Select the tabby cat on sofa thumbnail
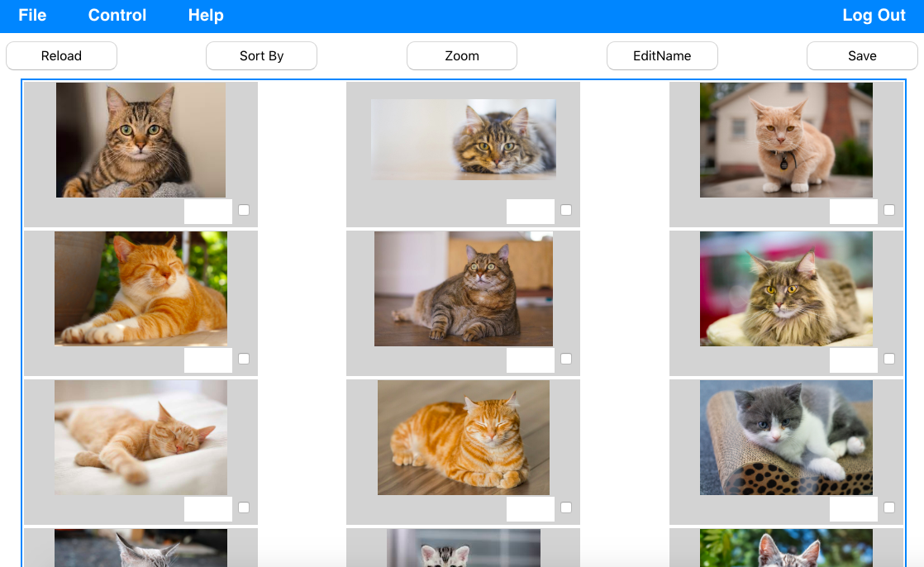The height and width of the screenshot is (567, 924). tap(141, 140)
